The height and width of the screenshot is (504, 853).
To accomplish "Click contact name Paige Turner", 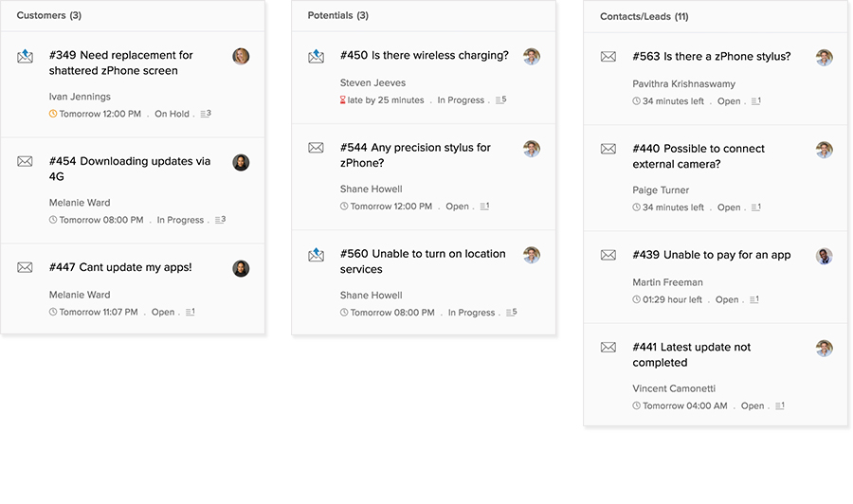I will pos(661,189).
